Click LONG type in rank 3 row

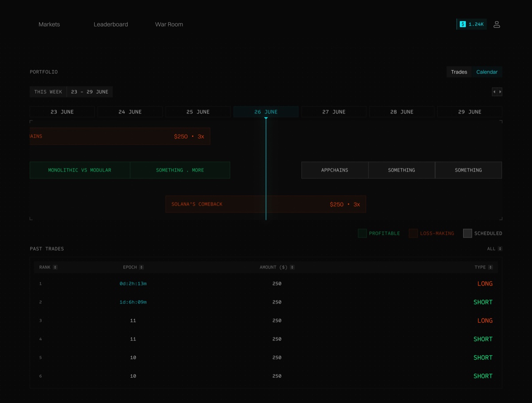(x=485, y=320)
